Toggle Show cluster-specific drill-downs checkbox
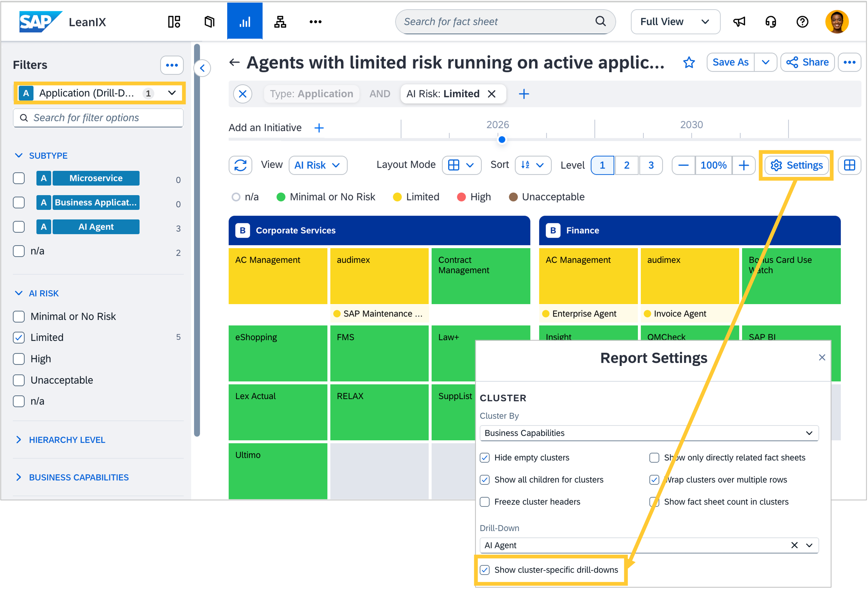This screenshot has height=589, width=868. click(484, 570)
